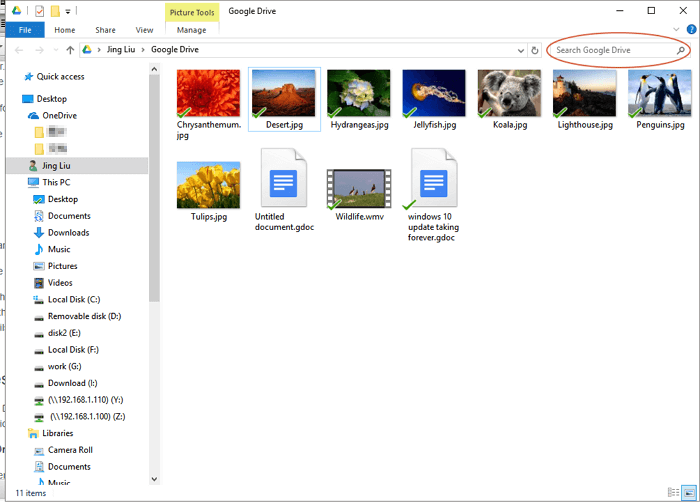Screen dimensions: 700x503
Task: Open the File menu
Action: click(24, 30)
